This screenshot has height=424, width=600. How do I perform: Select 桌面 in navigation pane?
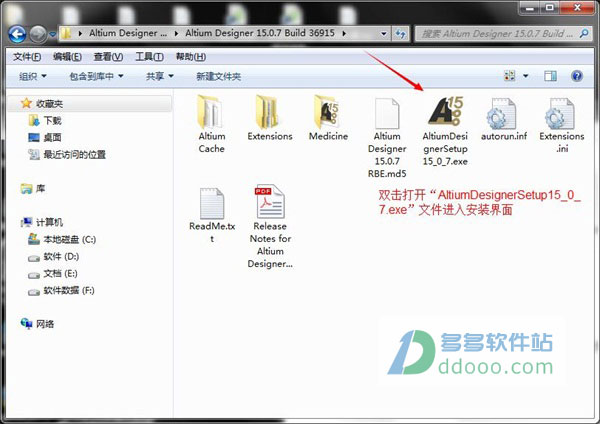[52, 137]
